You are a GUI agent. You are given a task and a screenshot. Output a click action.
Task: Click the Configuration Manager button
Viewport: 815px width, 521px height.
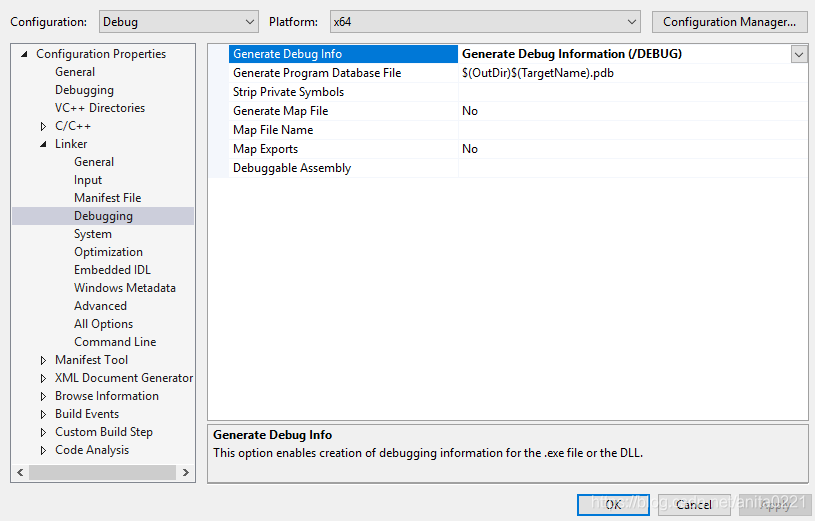(x=729, y=22)
